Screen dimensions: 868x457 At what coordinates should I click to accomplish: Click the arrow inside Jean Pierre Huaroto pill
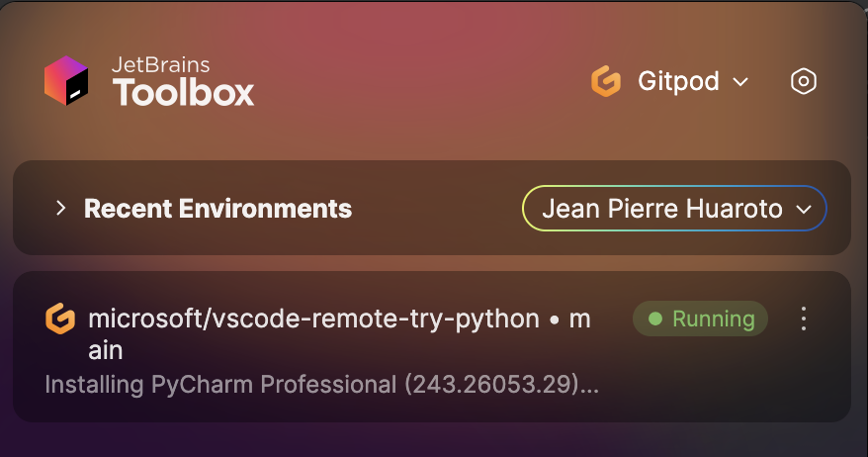[804, 210]
